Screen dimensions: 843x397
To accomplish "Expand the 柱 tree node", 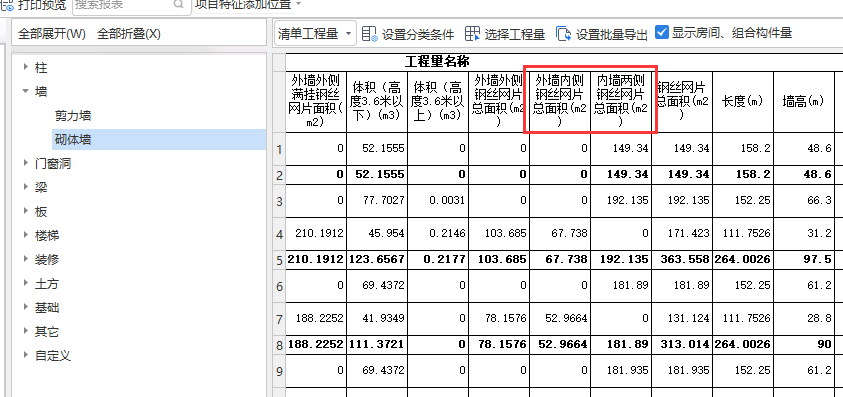I will click(25, 68).
